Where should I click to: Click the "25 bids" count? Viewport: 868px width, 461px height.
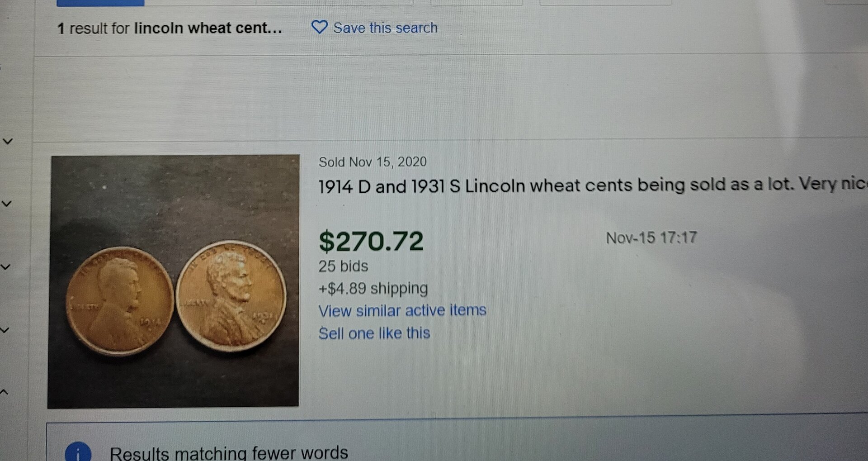tap(343, 266)
